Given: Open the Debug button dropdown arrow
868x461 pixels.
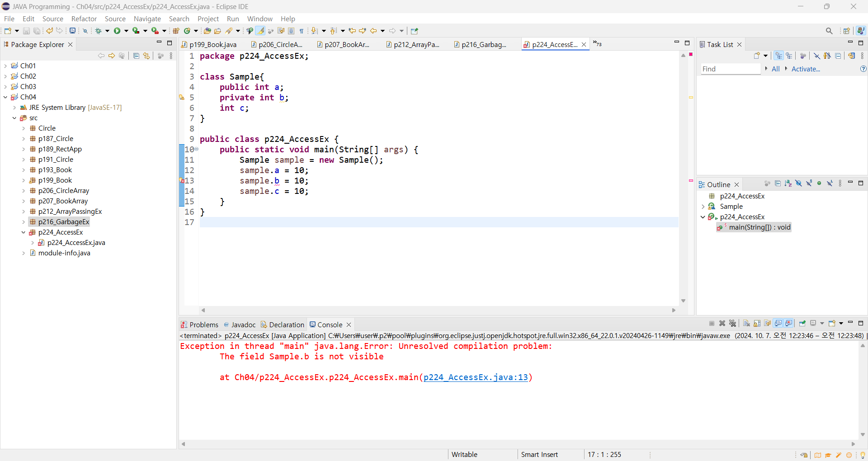Looking at the screenshot, I should (x=107, y=31).
